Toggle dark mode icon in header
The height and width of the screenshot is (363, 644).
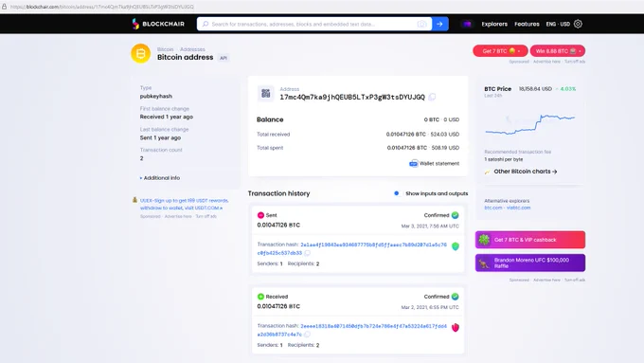pyautogui.click(x=467, y=24)
